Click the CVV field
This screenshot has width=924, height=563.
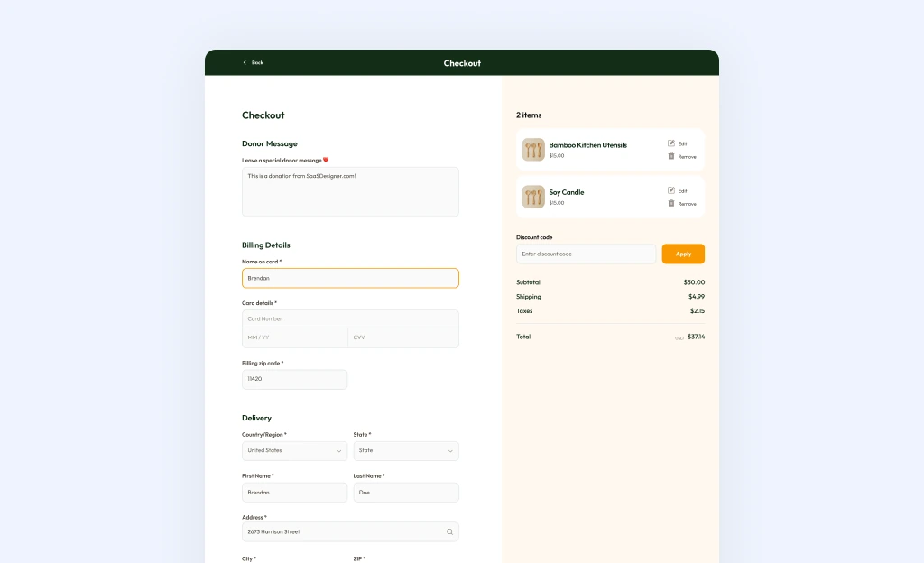coord(403,338)
